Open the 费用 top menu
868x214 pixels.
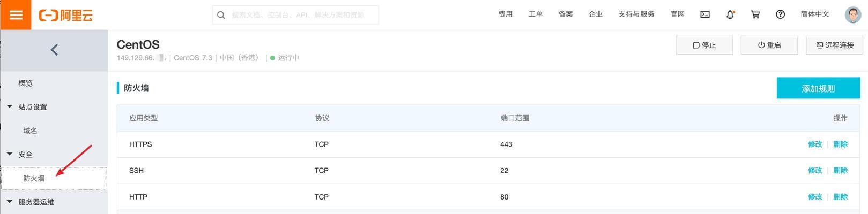pyautogui.click(x=506, y=14)
